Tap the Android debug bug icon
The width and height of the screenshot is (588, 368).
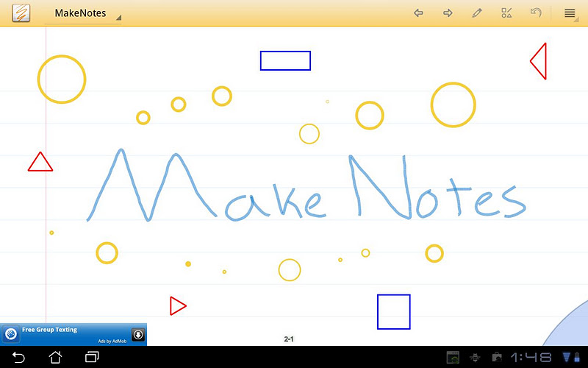pyautogui.click(x=475, y=357)
